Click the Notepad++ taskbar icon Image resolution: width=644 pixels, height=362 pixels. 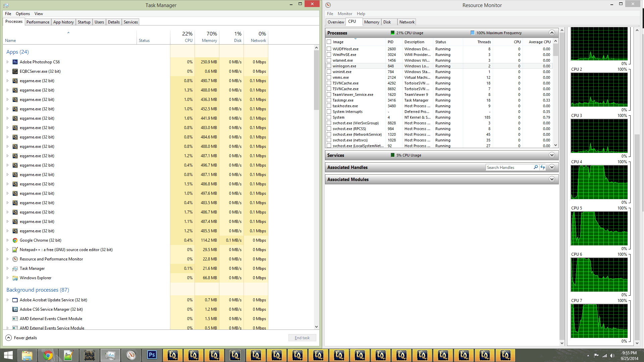68,355
